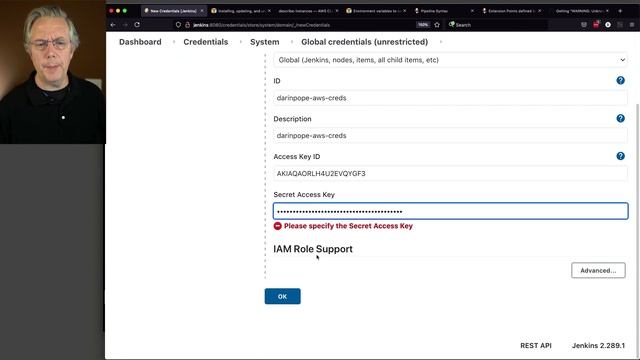Click the Advanced... button
Image resolution: width=640 pixels, height=360 pixels.
[598, 270]
